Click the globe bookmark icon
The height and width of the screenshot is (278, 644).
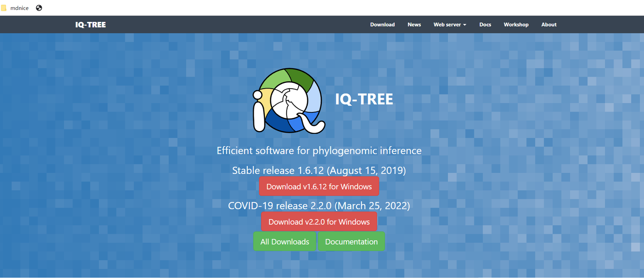coord(38,8)
